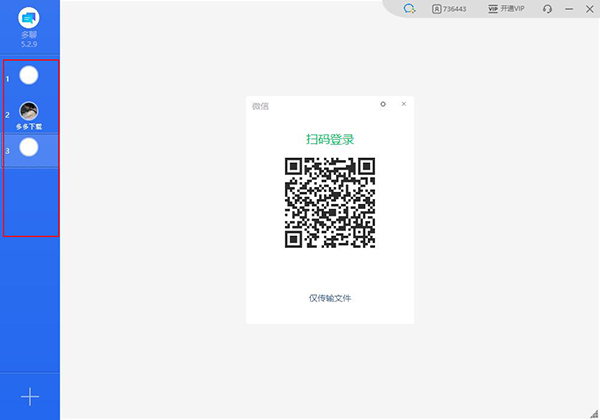The height and width of the screenshot is (420, 600).
Task: Select account slot 1 avatar
Action: pos(29,75)
